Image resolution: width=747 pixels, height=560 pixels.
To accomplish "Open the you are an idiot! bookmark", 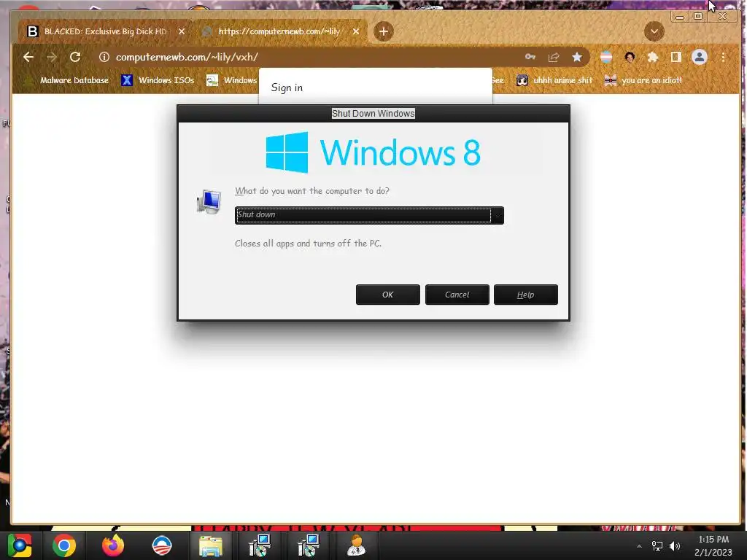I will [x=643, y=80].
